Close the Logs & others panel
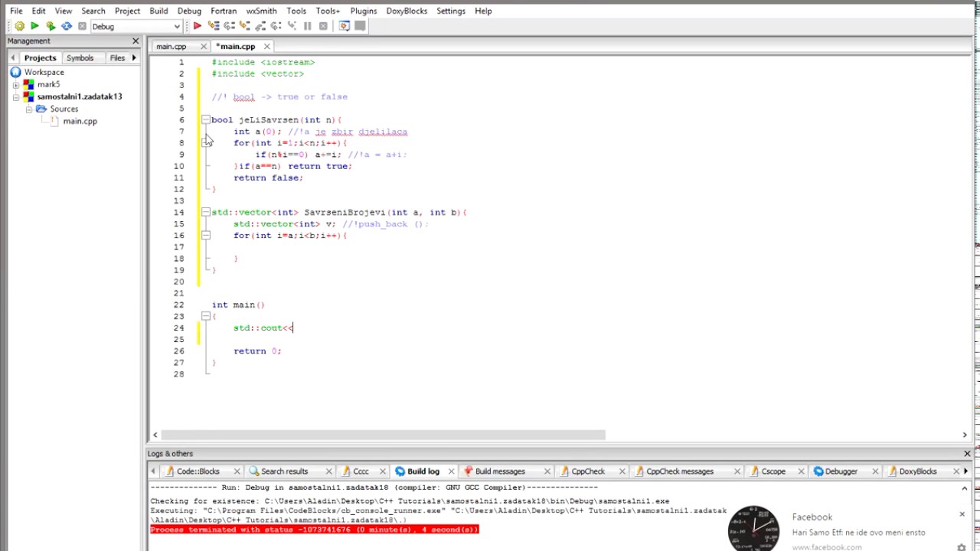980x551 pixels. (x=967, y=454)
